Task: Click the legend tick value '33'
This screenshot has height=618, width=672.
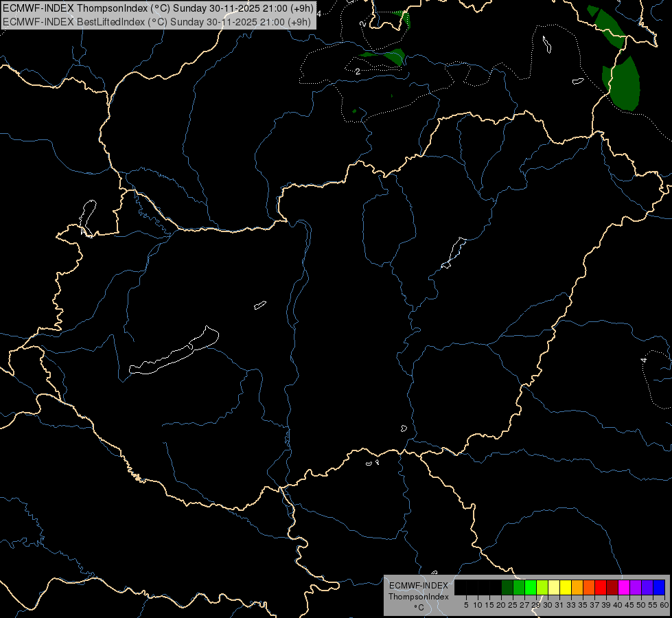Action: pyautogui.click(x=571, y=605)
